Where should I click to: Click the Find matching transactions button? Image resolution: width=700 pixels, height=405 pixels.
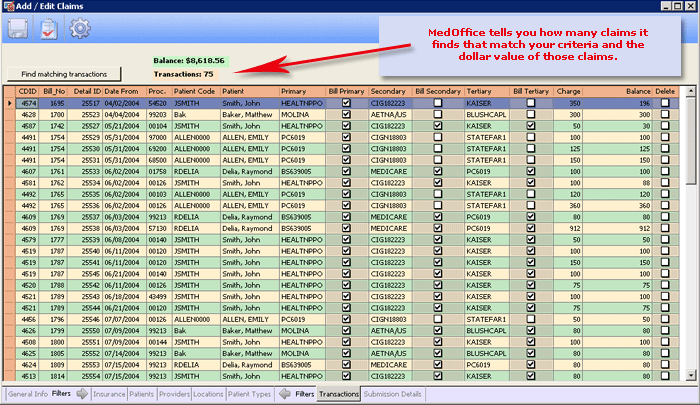(63, 74)
